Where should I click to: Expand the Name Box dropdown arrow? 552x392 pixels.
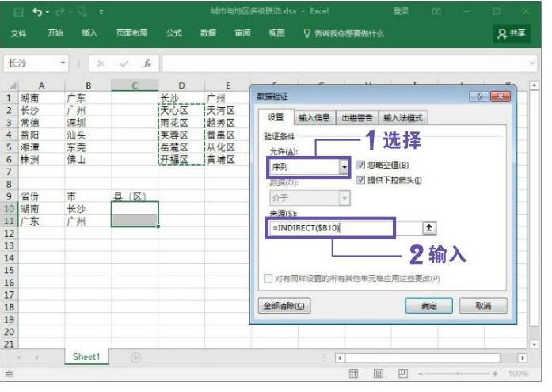(x=63, y=63)
